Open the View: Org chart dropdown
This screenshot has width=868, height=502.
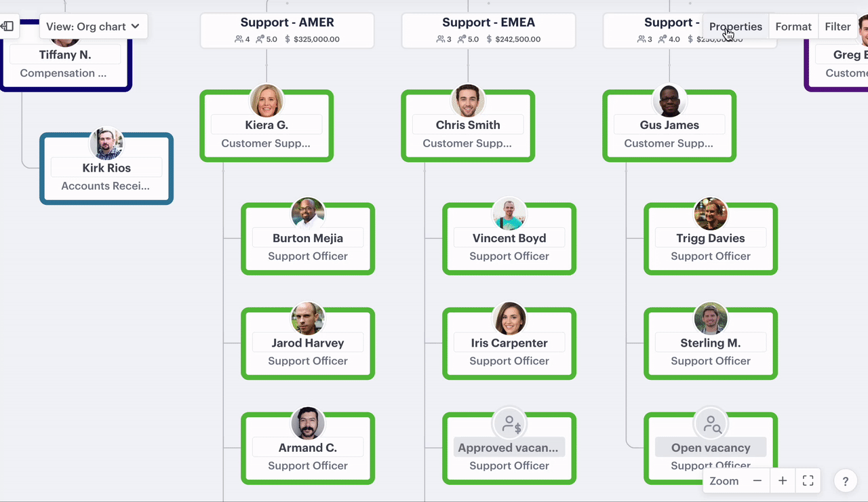[93, 26]
